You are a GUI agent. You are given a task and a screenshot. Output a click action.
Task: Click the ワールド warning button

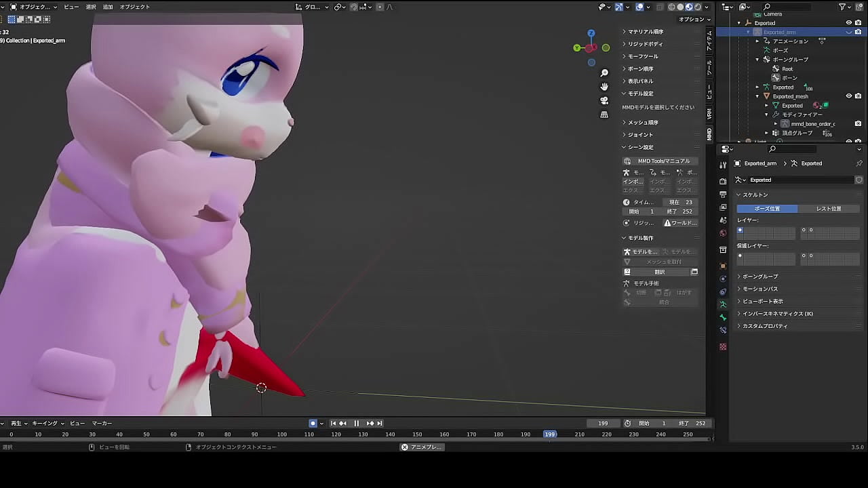click(680, 223)
